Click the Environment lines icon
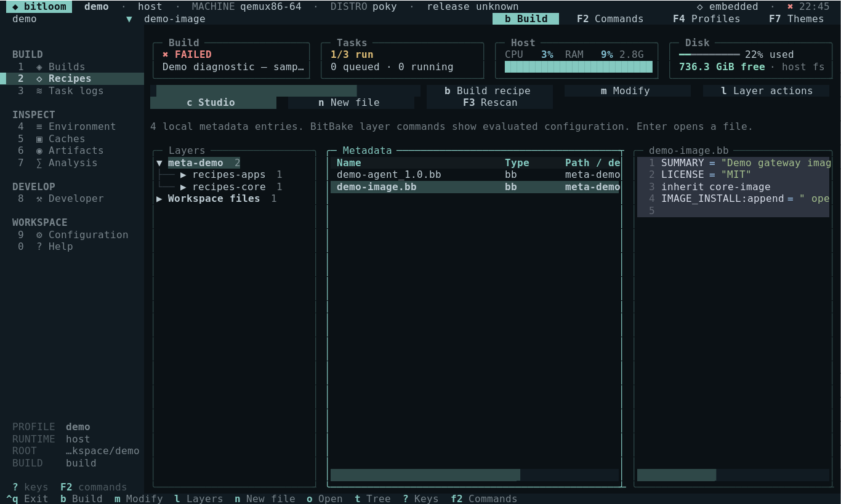 click(39, 126)
